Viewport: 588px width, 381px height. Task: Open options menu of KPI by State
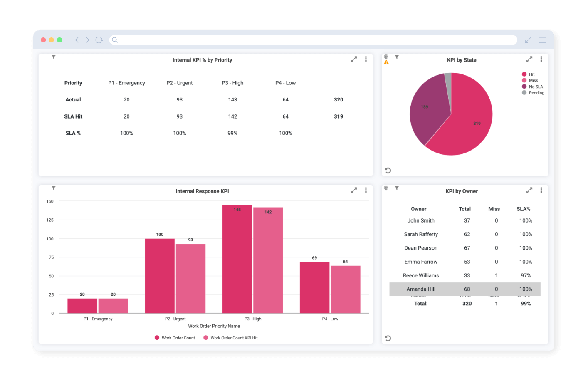click(x=541, y=59)
